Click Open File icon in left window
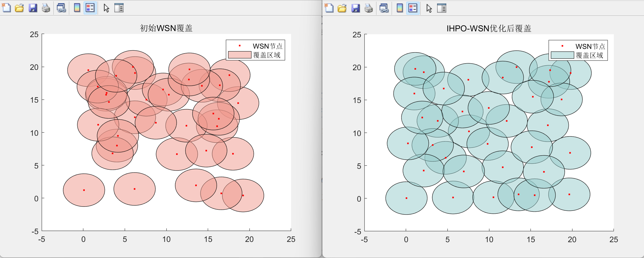644x258 pixels. click(x=19, y=8)
